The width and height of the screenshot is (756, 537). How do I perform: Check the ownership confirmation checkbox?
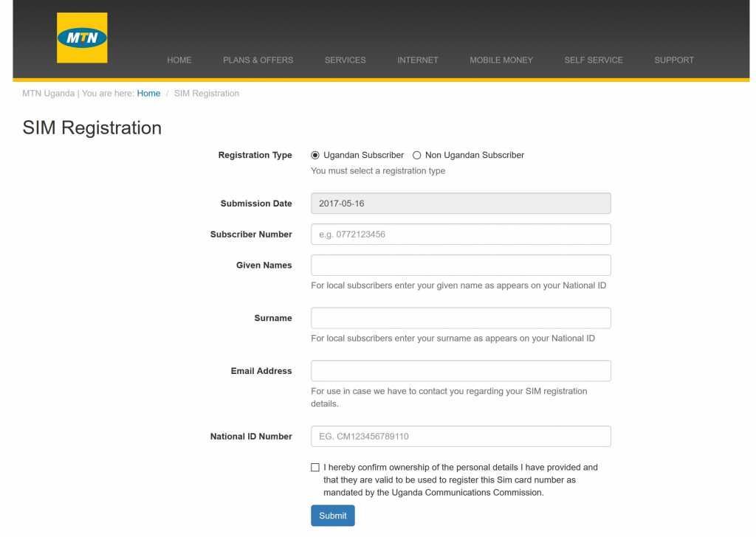[x=315, y=467]
